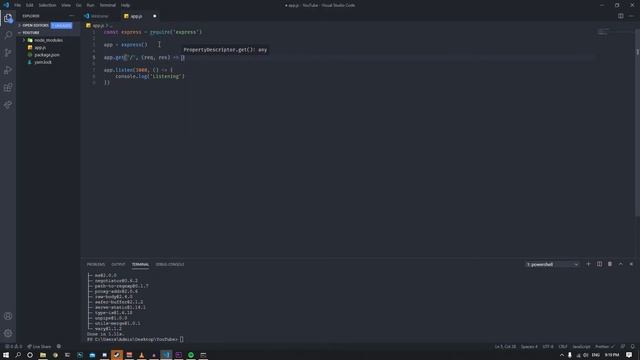Open the powershell terminal selector dropdown
Screen dimensions: 640x360
point(552,264)
